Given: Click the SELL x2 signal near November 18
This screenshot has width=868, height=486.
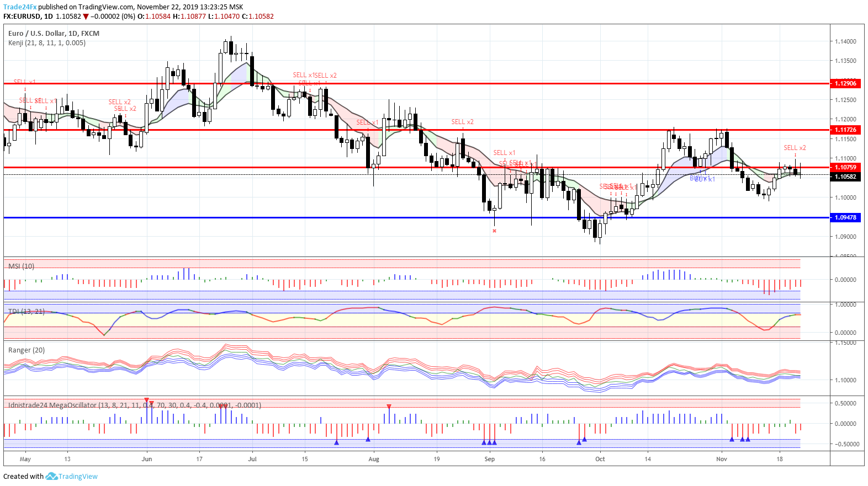Looking at the screenshot, I should pos(795,148).
